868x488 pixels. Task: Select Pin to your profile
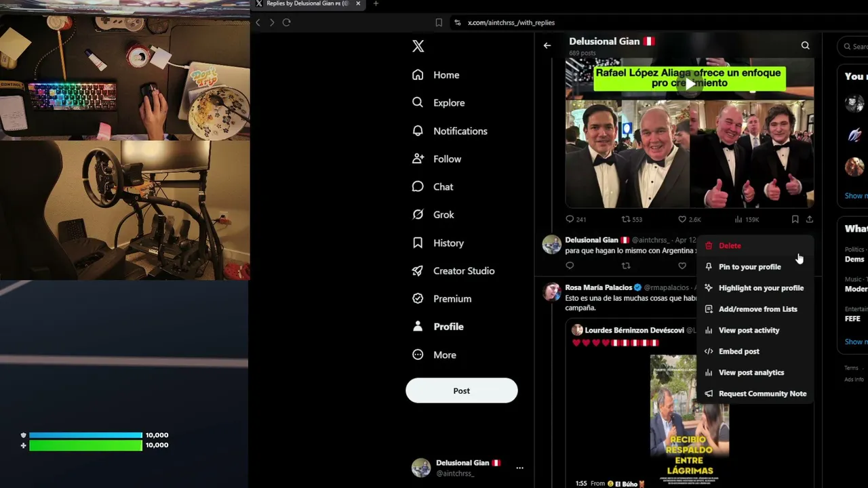[x=755, y=267]
